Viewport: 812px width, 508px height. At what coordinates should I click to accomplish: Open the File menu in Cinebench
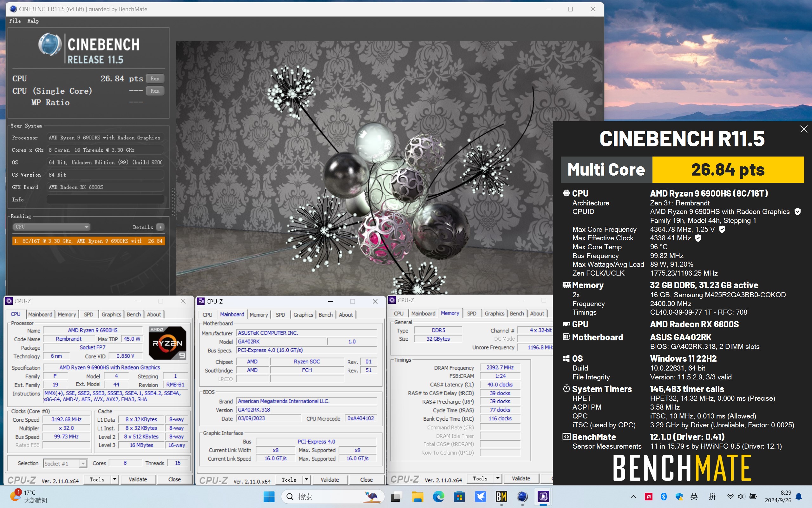pos(15,21)
